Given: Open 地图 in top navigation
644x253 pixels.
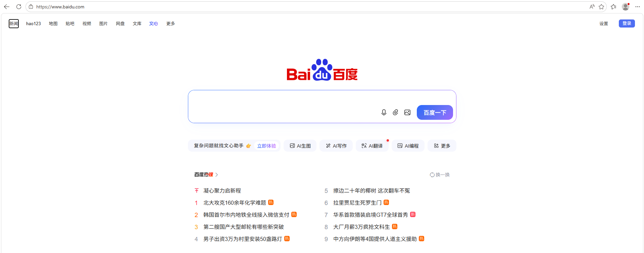Looking at the screenshot, I should pos(53,23).
